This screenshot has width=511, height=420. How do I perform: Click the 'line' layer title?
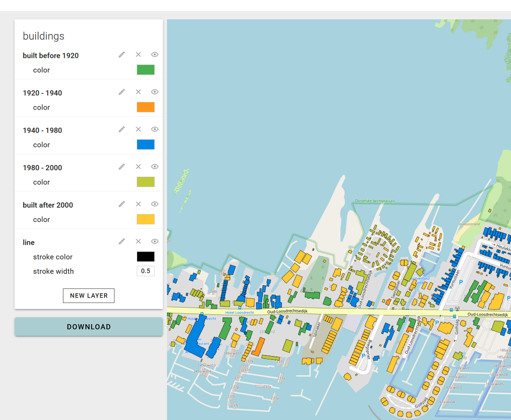[x=29, y=242]
